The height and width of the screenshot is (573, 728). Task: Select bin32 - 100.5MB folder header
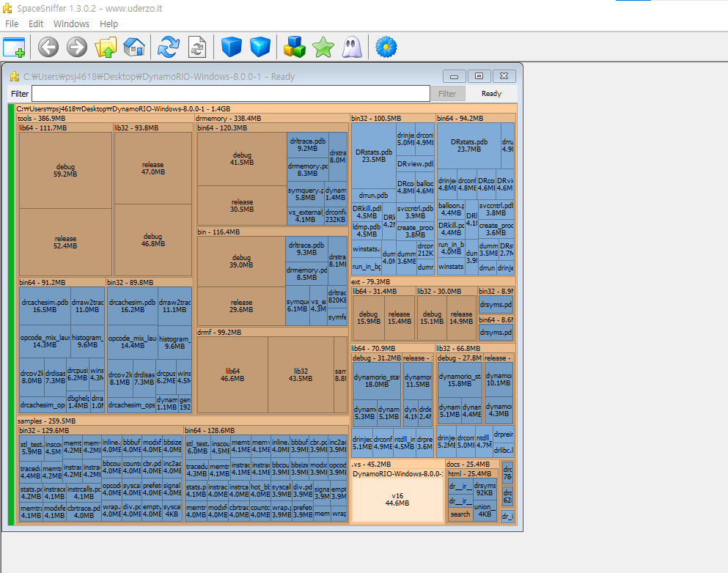[393, 118]
